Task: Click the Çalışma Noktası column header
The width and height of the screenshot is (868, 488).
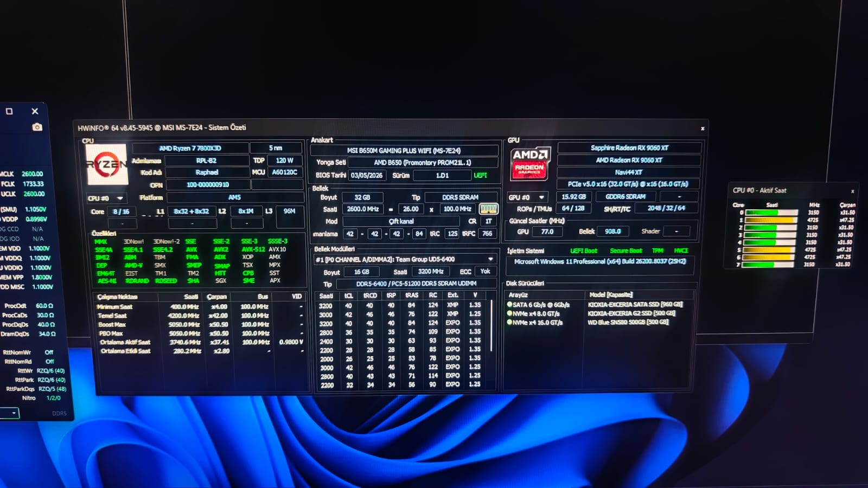Action: [126, 297]
